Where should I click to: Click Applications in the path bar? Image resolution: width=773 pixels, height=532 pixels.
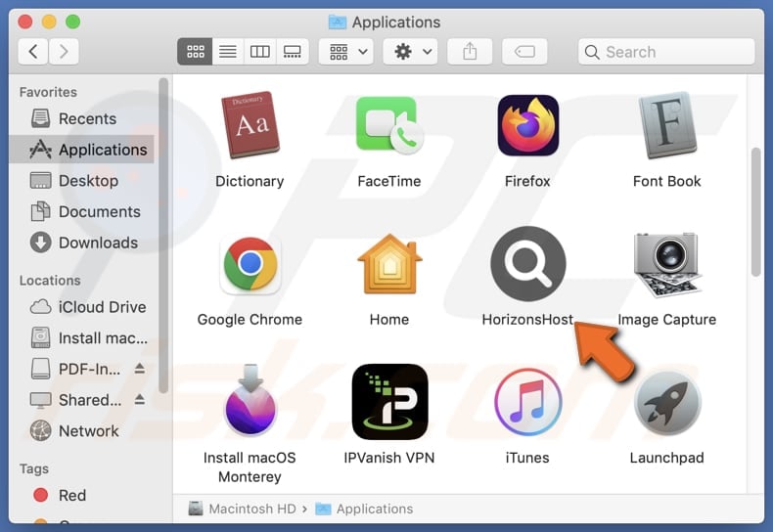click(x=364, y=509)
